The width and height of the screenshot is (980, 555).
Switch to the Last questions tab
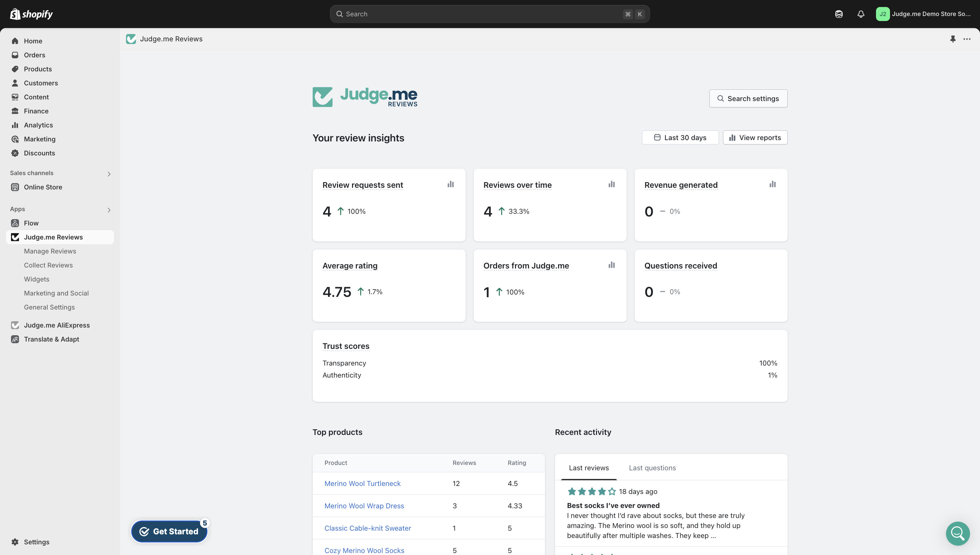pos(652,468)
